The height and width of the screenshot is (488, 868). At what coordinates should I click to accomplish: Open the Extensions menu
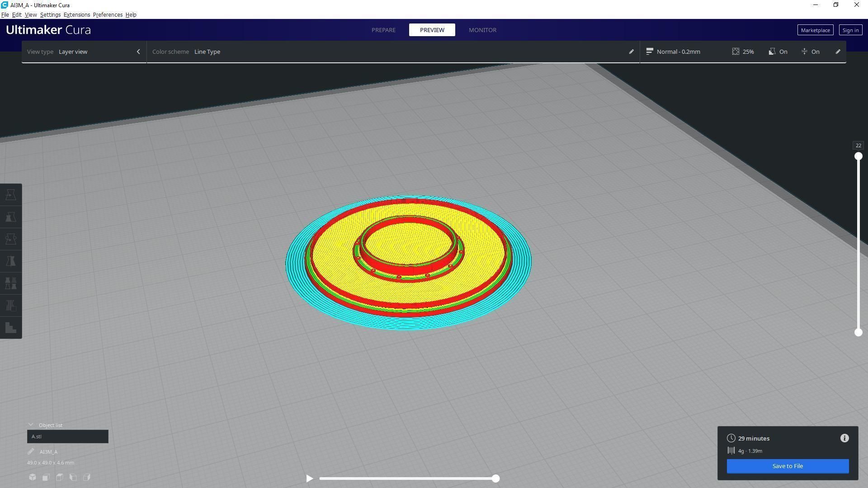pos(76,14)
